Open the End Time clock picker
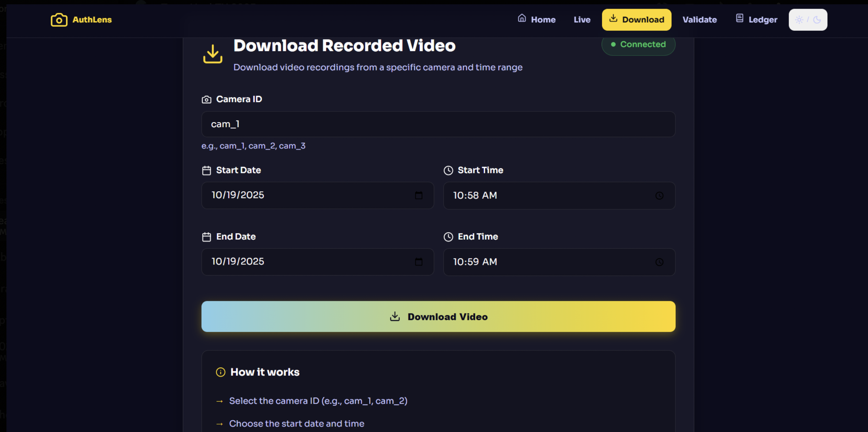 pos(659,262)
